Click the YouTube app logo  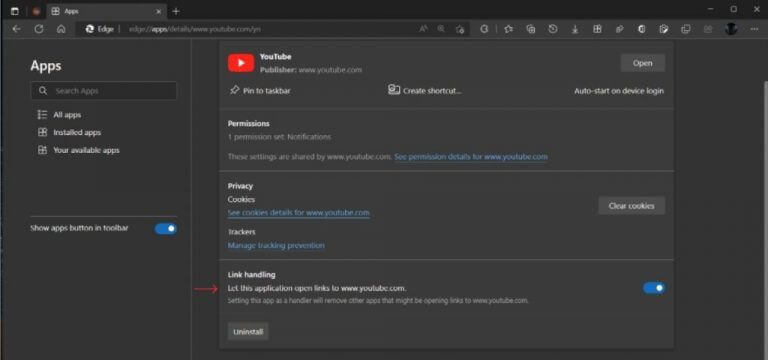[240, 63]
